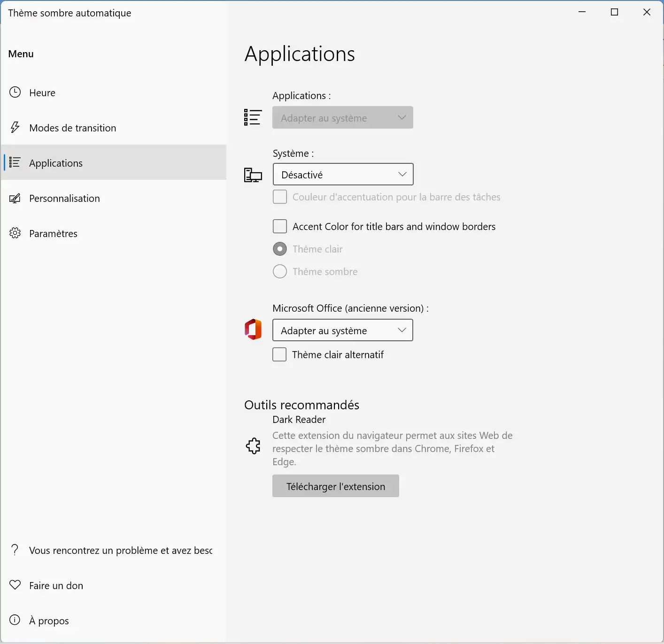Click the gear icon for Paramètres
Image resolution: width=664 pixels, height=644 pixels.
pyautogui.click(x=15, y=233)
